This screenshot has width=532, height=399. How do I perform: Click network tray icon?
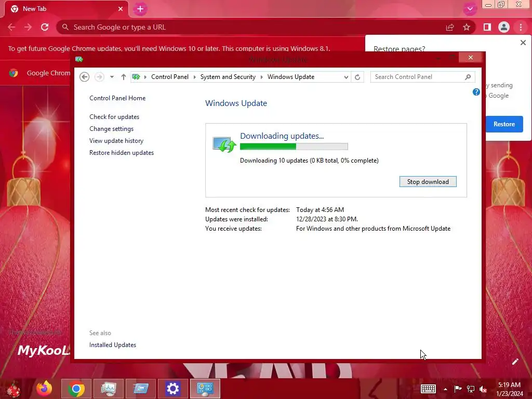point(471,389)
